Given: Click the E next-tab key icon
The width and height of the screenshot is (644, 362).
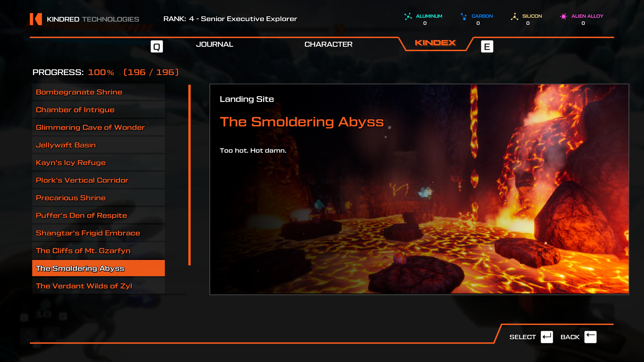Looking at the screenshot, I should 487,46.
